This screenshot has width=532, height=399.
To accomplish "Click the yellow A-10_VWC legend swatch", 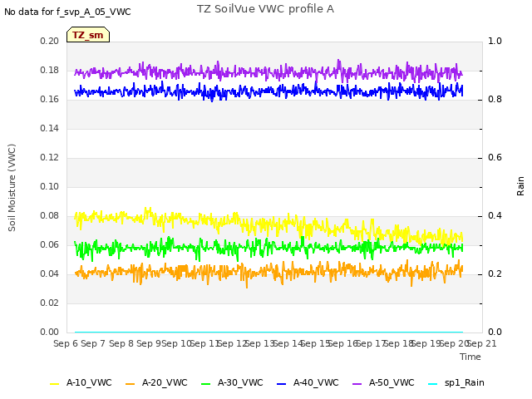I will pos(55,384).
